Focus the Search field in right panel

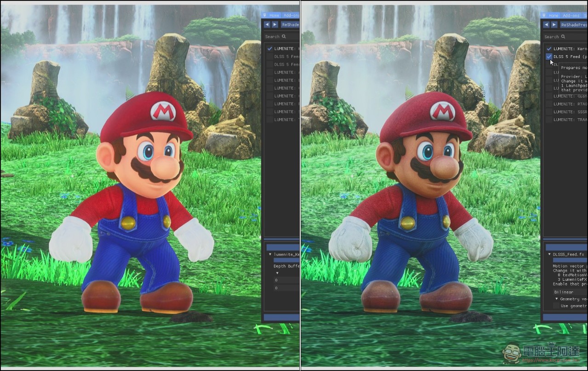[x=565, y=37]
